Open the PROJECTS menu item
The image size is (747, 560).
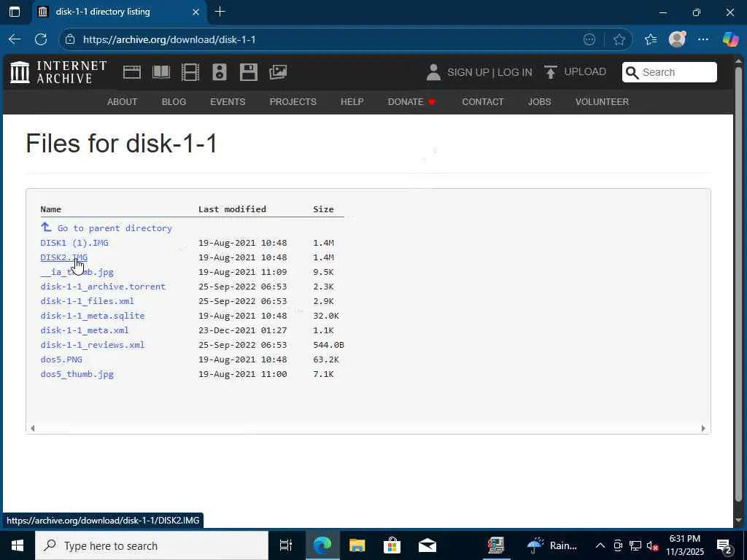pos(293,102)
